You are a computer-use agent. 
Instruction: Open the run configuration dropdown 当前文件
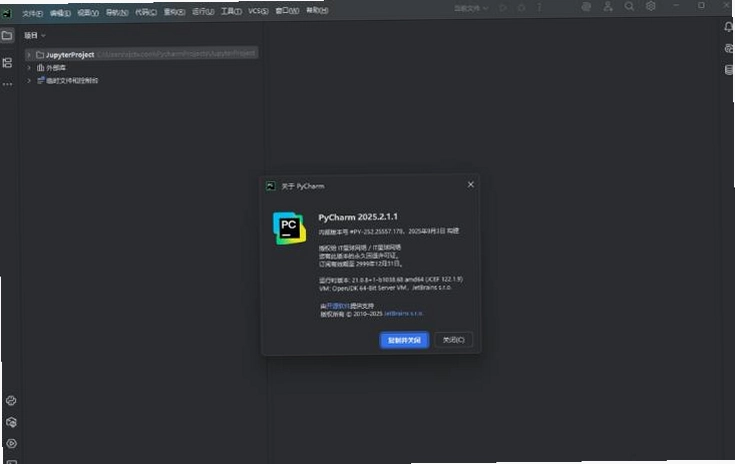471,8
